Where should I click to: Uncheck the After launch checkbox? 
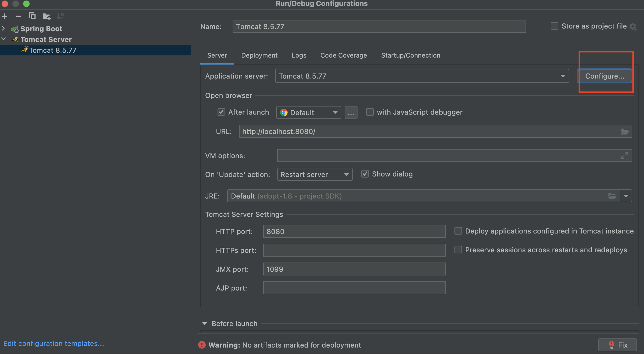[221, 112]
